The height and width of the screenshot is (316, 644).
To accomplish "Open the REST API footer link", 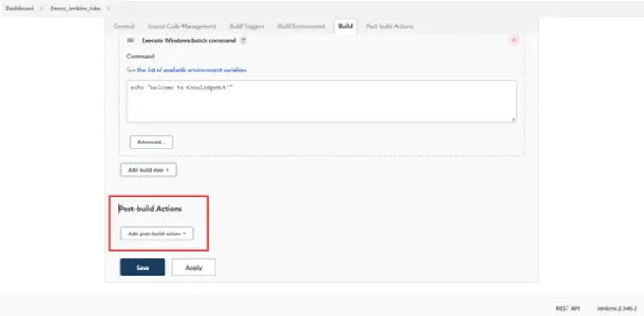I will click(568, 308).
